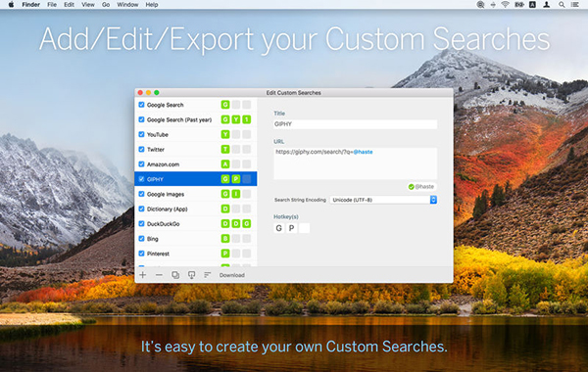Toggle the Google Search (Past year) checkbox
This screenshot has height=372, width=588.
[141, 119]
